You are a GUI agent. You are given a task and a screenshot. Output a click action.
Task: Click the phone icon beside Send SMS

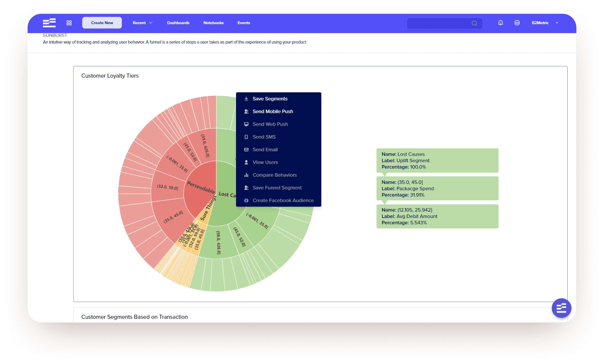tap(246, 137)
